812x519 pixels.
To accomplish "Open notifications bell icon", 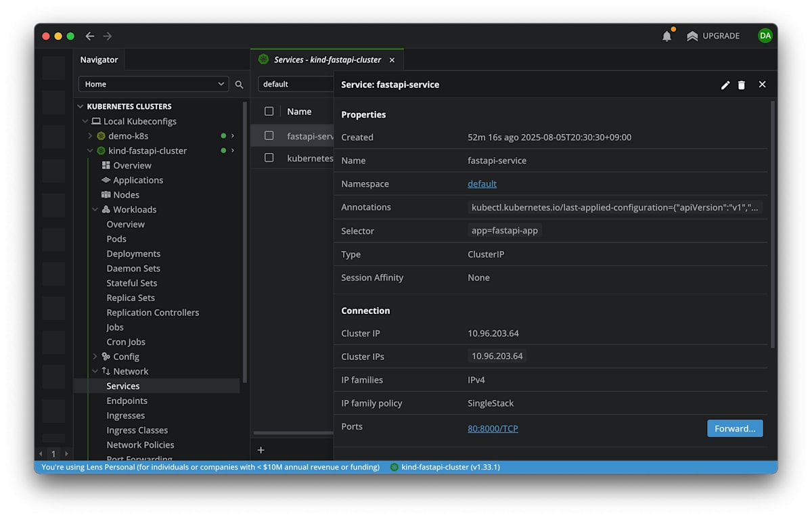I will point(667,36).
